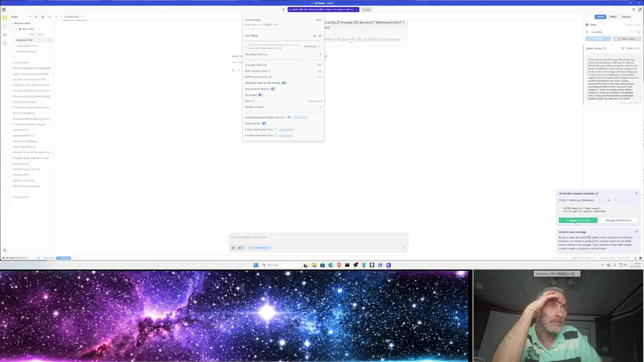The image size is (644, 362).
Task: Open settings wrench icon top right
Action: 640,10
